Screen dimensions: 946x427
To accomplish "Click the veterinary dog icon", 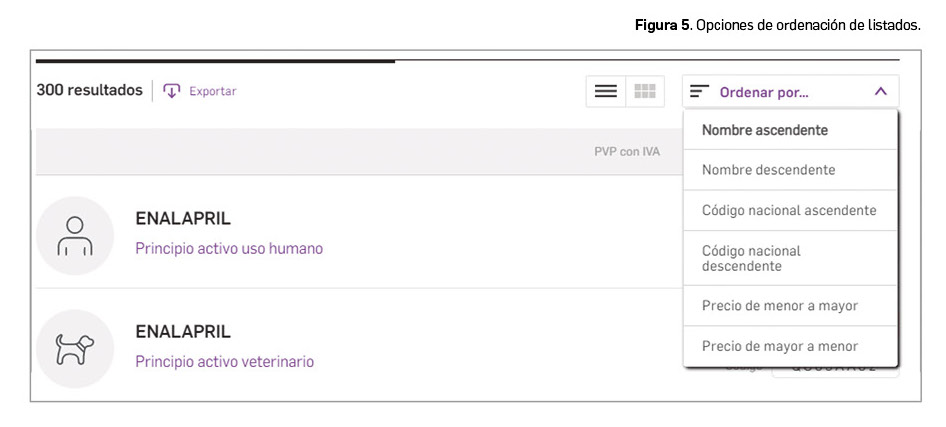I will [x=75, y=348].
